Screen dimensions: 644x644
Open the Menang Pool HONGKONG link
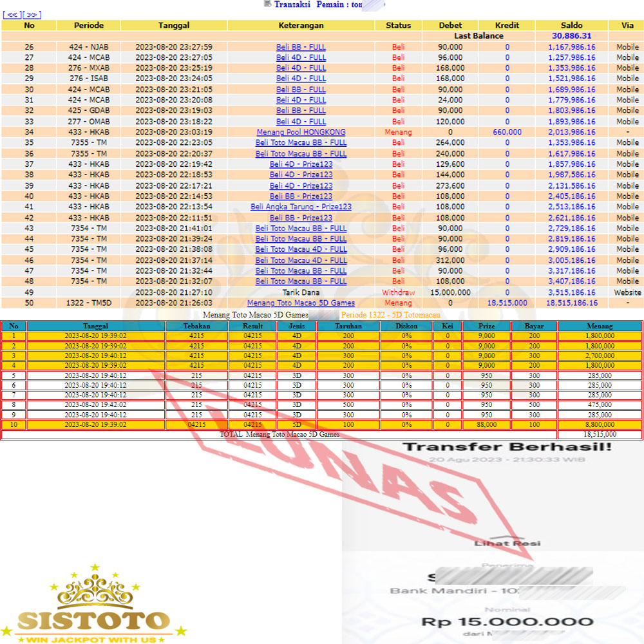pyautogui.click(x=301, y=132)
